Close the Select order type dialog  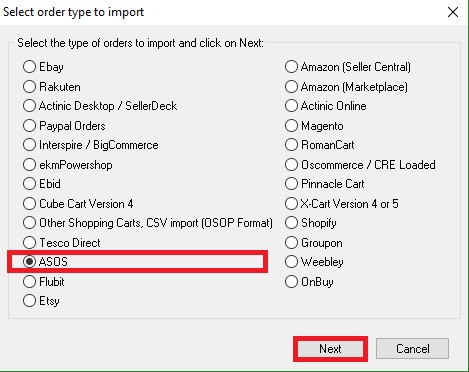point(453,12)
